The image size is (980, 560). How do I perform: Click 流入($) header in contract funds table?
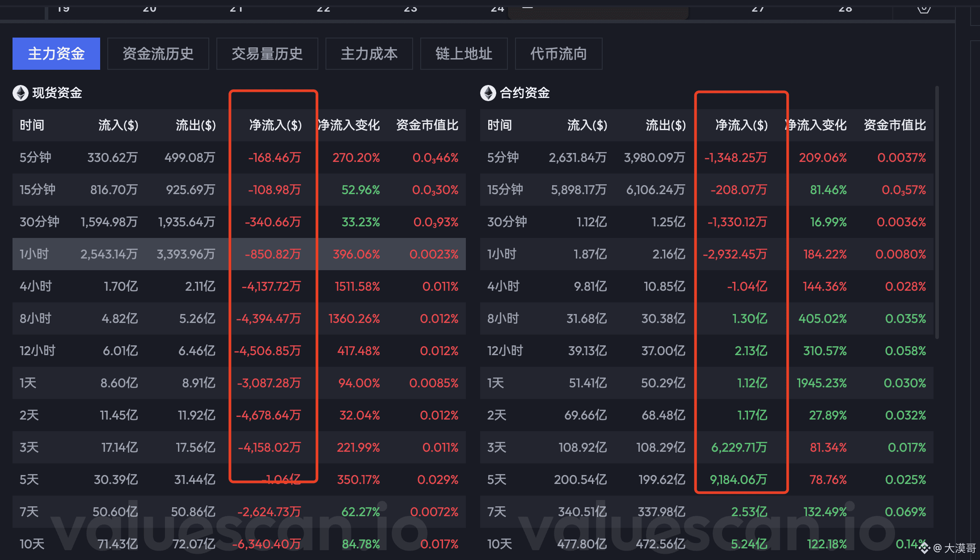tap(587, 125)
